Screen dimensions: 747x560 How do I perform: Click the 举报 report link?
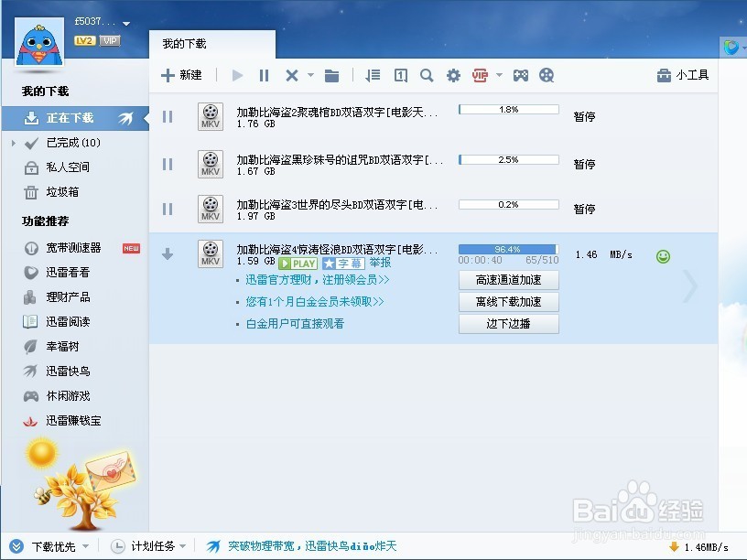pos(380,263)
